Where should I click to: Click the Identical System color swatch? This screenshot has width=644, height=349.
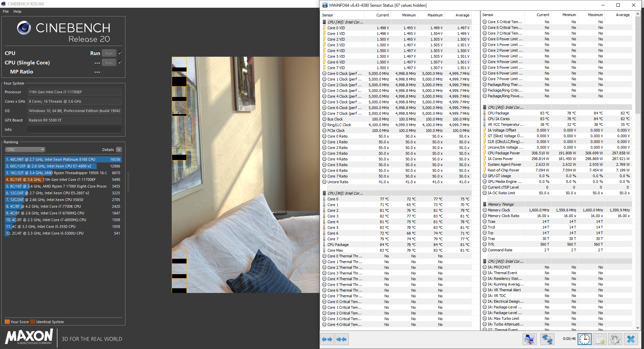(x=33, y=322)
